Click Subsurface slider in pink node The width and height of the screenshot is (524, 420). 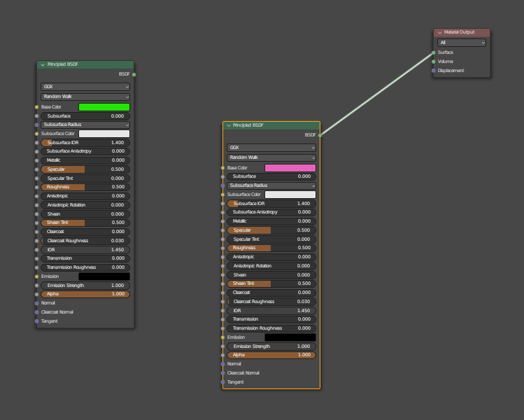coord(271,176)
